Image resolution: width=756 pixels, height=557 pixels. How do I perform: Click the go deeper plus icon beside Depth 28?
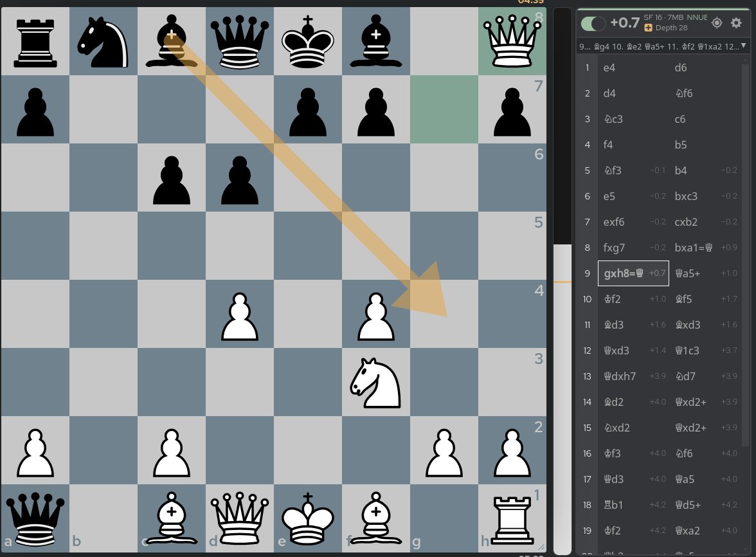click(x=649, y=28)
